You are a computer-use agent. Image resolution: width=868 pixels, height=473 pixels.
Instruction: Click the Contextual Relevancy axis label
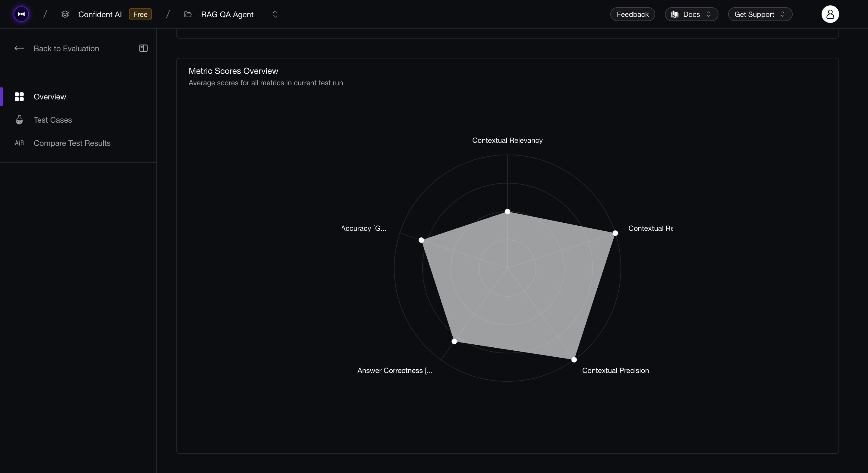pyautogui.click(x=507, y=140)
